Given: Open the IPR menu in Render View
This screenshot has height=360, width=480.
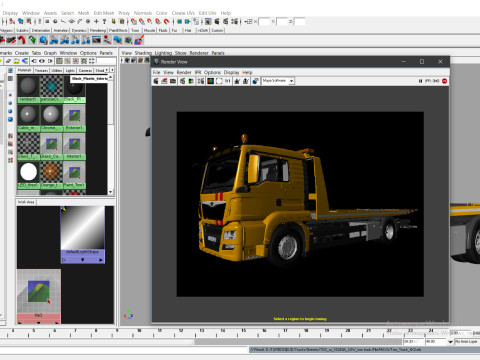Looking at the screenshot, I should pos(198,72).
